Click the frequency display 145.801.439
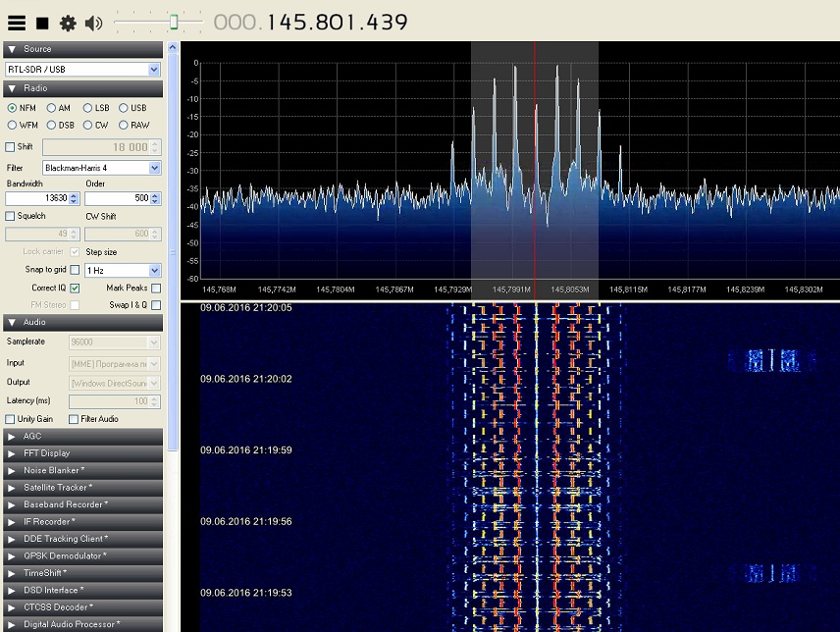The image size is (840, 632). (337, 23)
